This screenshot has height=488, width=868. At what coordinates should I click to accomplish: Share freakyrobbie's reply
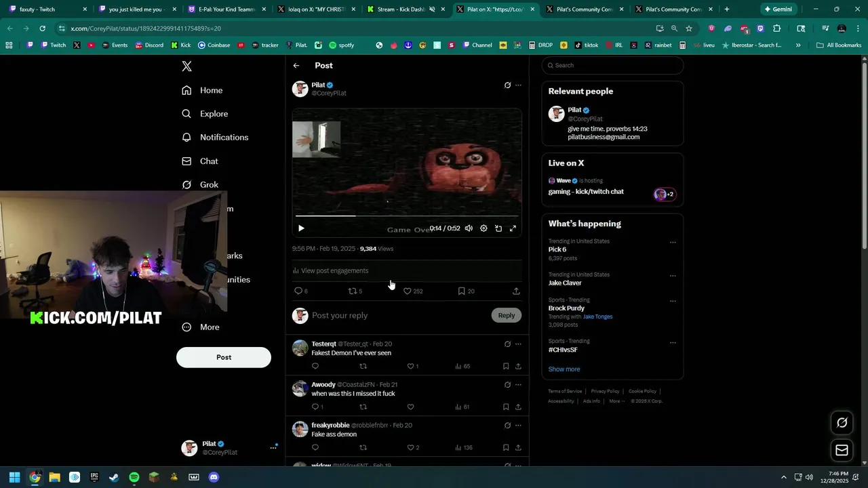[x=518, y=447]
